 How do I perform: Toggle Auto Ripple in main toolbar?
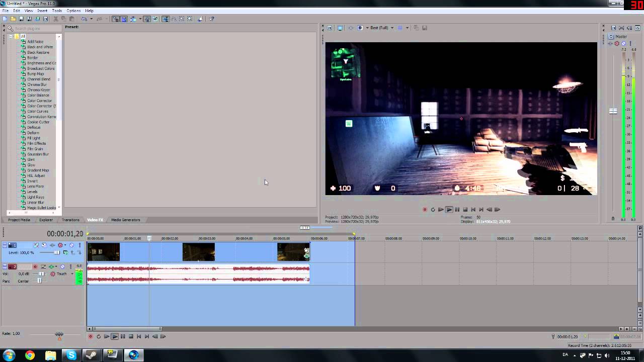pos(133,19)
